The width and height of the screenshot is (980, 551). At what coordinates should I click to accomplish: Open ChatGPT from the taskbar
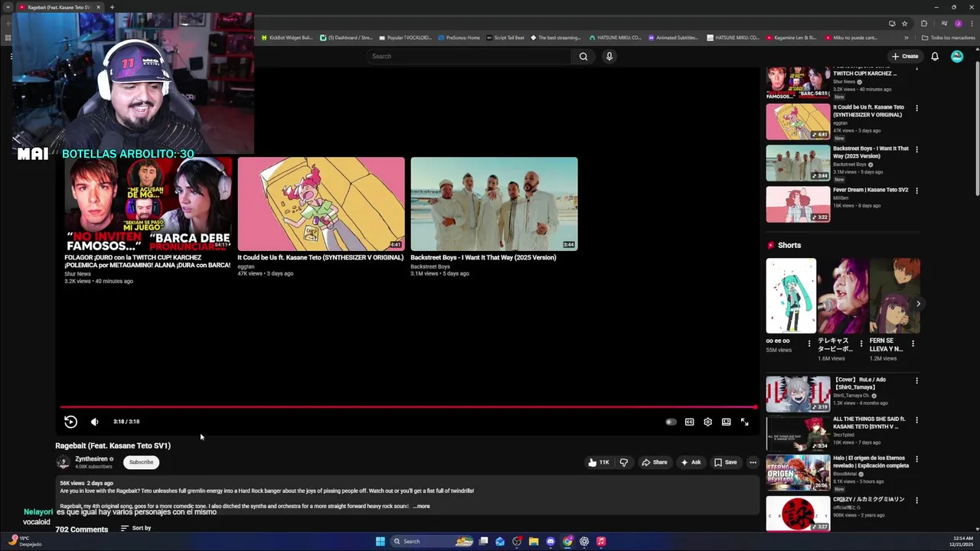click(584, 541)
